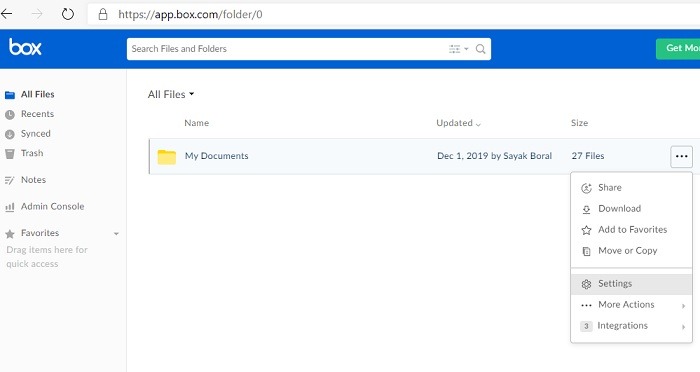Image resolution: width=700 pixels, height=372 pixels.
Task: Click the Favorites label in sidebar
Action: [40, 233]
